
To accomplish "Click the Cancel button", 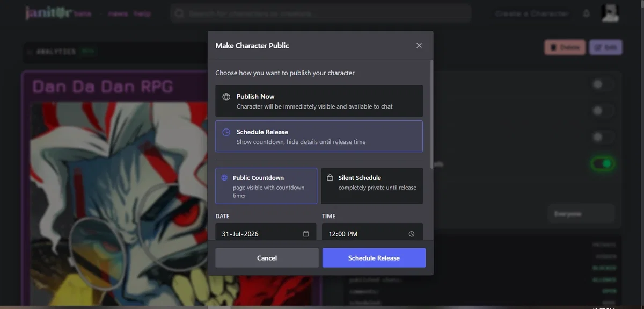I will point(267,258).
